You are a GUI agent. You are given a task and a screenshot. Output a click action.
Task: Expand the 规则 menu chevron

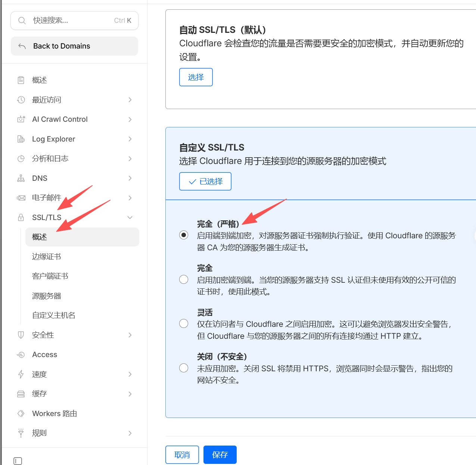[130, 433]
